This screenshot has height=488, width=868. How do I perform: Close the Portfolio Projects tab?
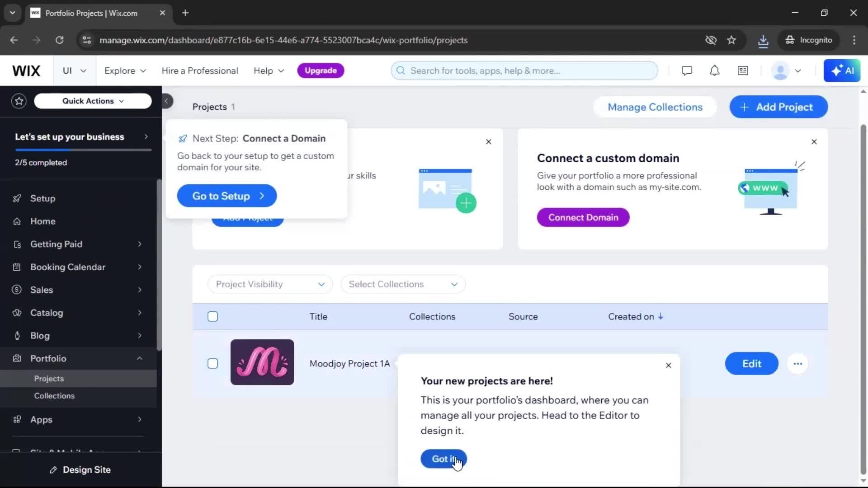162,13
